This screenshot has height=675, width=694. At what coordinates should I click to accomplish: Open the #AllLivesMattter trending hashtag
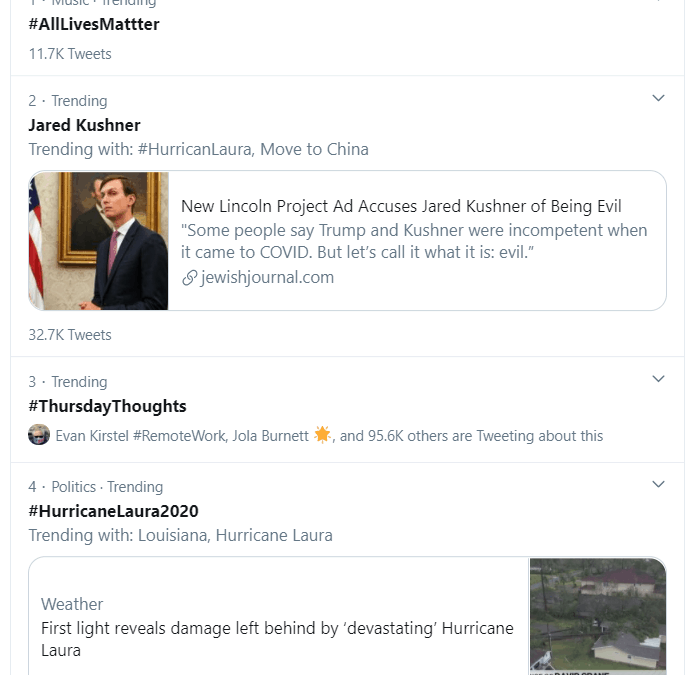tap(94, 24)
